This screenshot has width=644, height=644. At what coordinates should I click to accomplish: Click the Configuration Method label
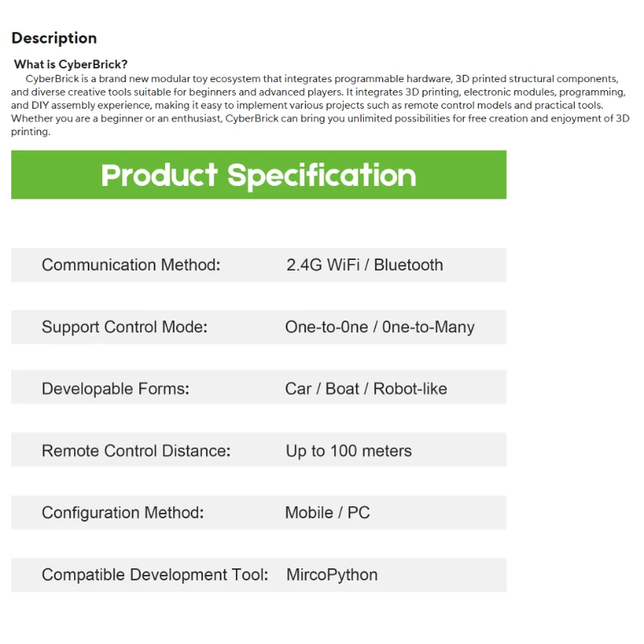coord(122,513)
